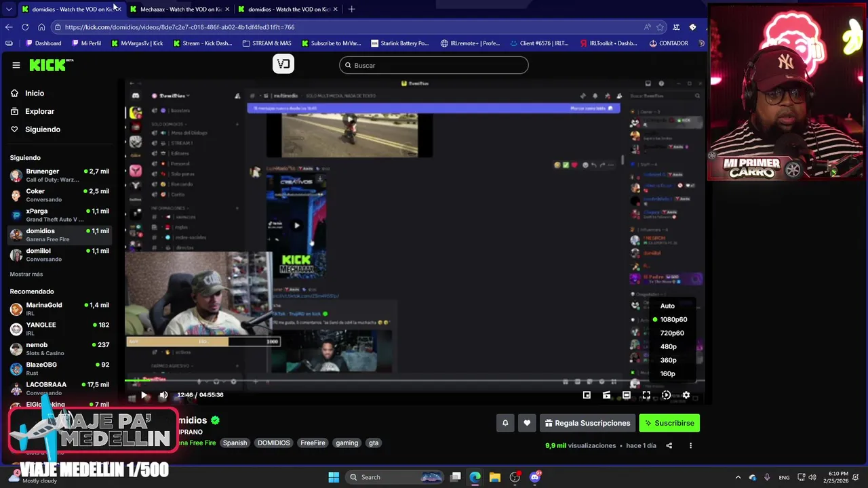Select 1080p60 quality option
Screen dimensions: 868x488
pos(673,319)
